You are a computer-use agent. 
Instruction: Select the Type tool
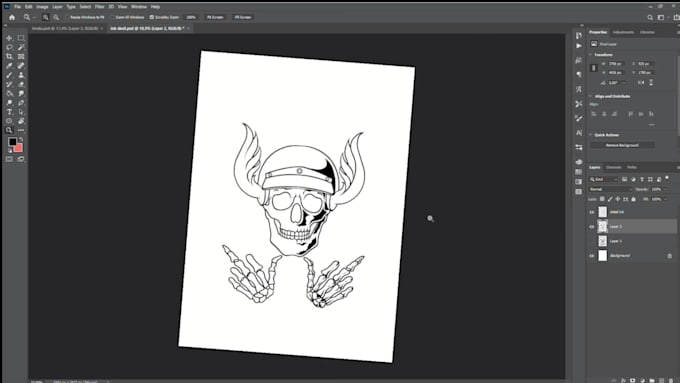click(9, 112)
